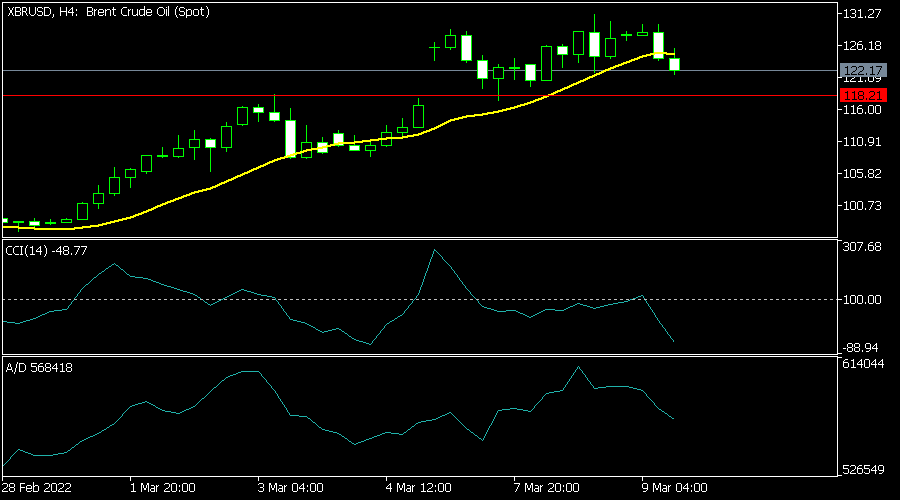The width and height of the screenshot is (900, 500).
Task: Click the 9 Mar 04:00 time label
Action: click(674, 488)
